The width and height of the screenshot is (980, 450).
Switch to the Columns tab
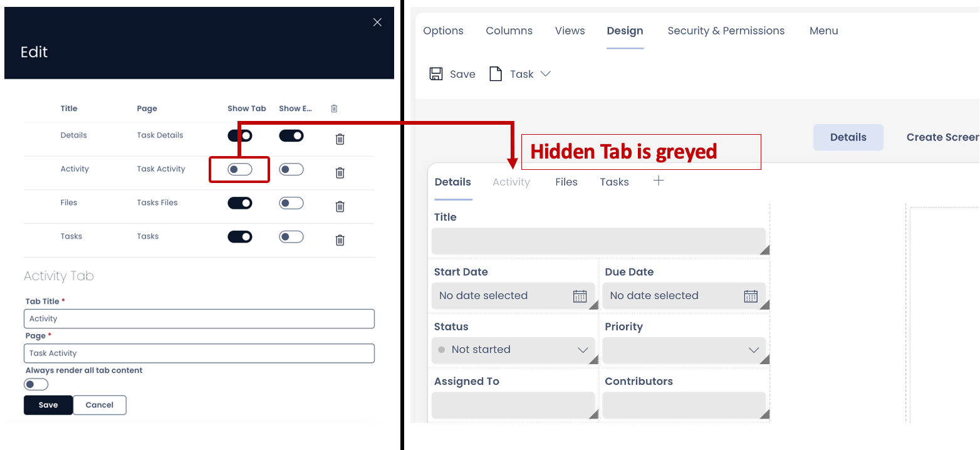pos(509,31)
